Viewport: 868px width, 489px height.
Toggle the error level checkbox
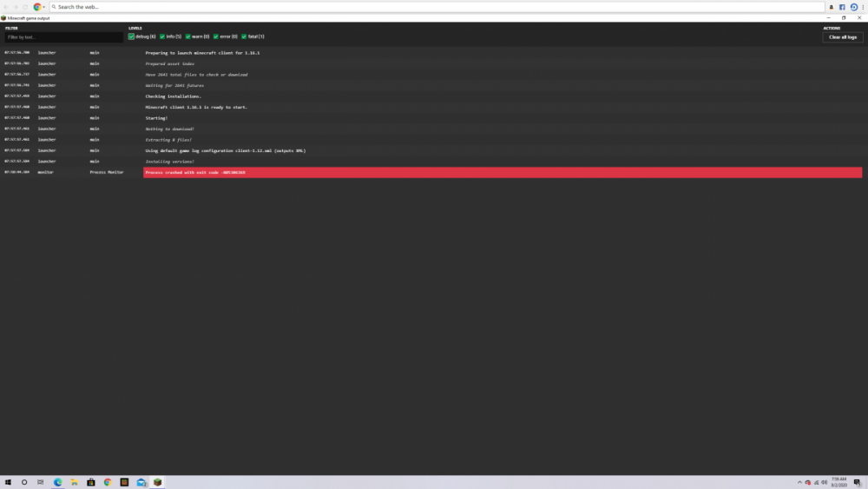tap(216, 36)
